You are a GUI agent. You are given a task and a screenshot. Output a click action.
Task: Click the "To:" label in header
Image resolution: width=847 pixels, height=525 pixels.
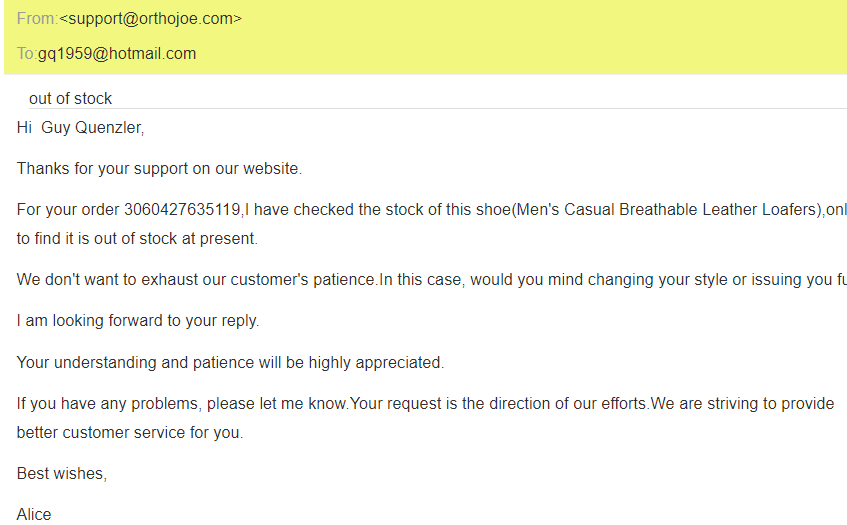tap(27, 54)
